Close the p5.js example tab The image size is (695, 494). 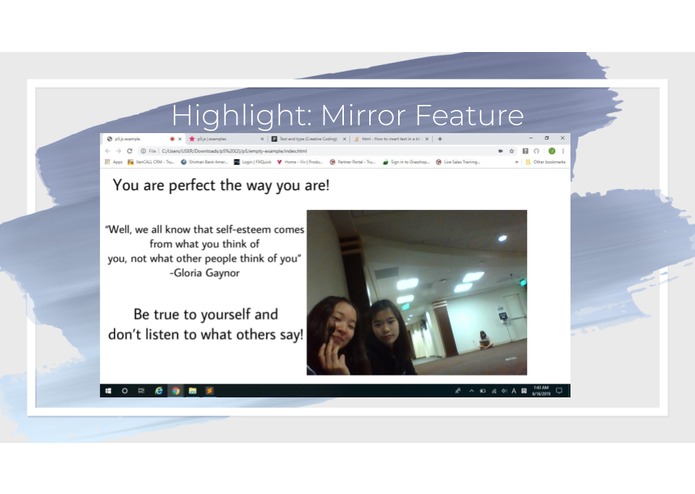click(180, 139)
